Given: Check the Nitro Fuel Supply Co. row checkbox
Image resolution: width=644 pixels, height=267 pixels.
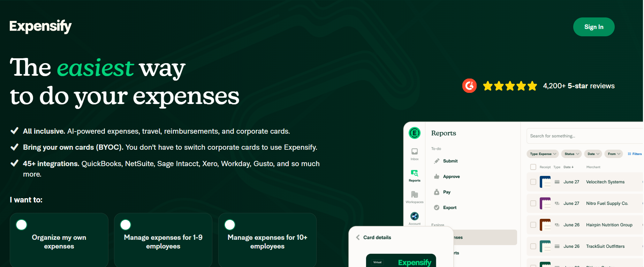Looking at the screenshot, I should (533, 203).
